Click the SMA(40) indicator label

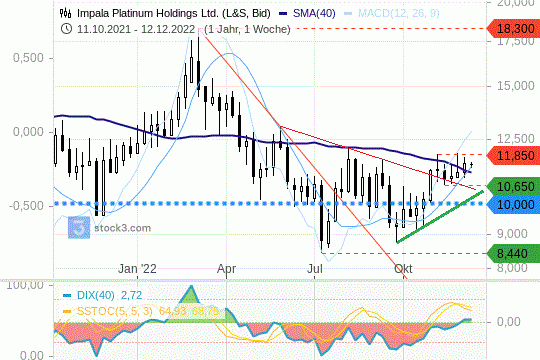coord(314,13)
